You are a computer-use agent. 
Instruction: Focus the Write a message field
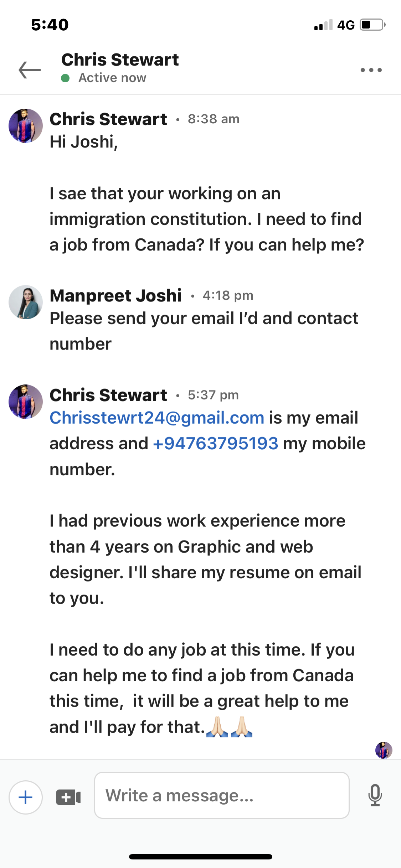(221, 795)
